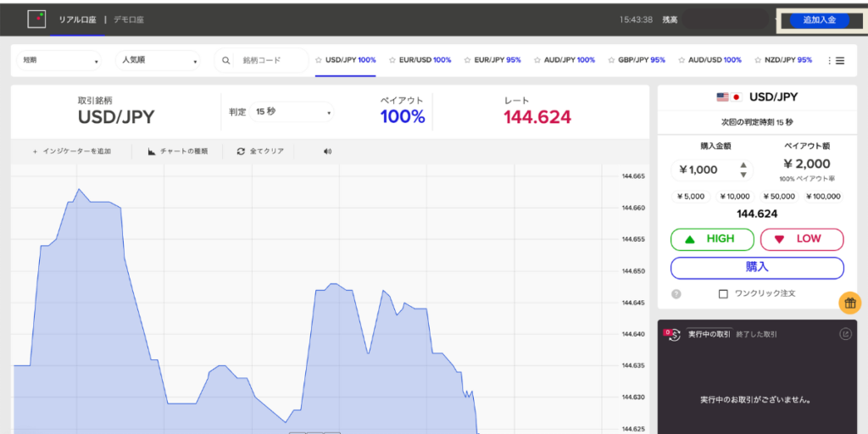Click the help question mark icon
The width and height of the screenshot is (868, 434).
pos(676,294)
